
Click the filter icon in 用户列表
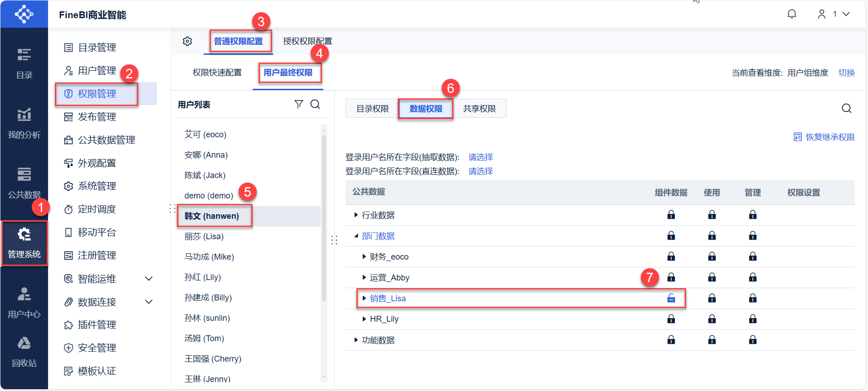point(298,105)
